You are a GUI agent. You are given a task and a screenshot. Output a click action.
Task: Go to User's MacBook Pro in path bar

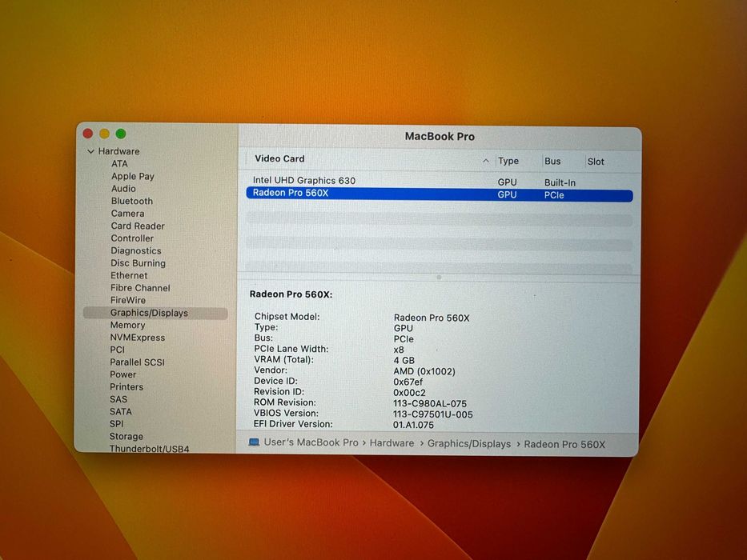pyautogui.click(x=311, y=442)
